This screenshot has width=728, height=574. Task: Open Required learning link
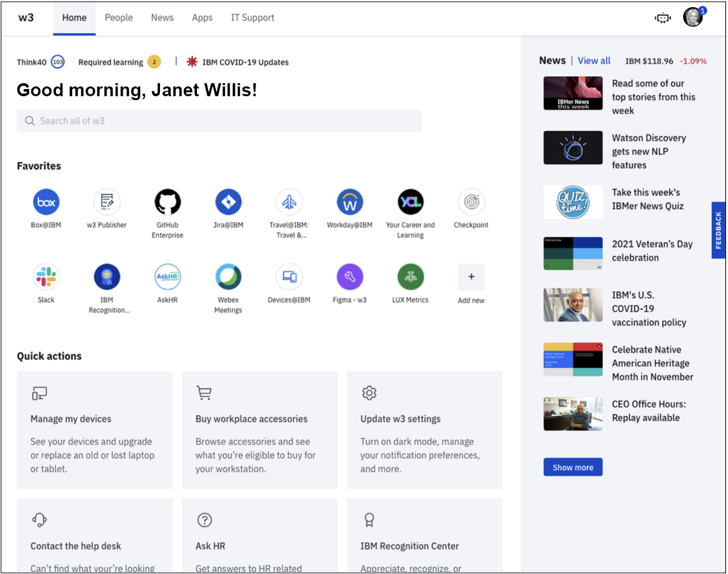[110, 62]
